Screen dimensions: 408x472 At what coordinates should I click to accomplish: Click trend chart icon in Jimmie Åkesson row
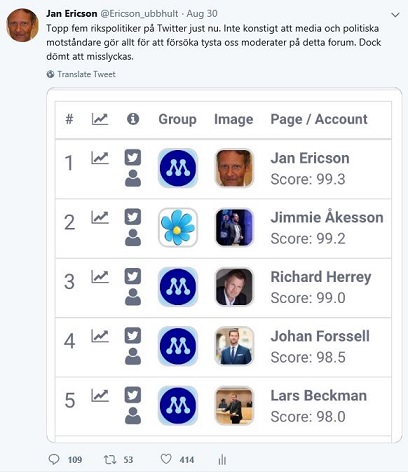pos(100,218)
